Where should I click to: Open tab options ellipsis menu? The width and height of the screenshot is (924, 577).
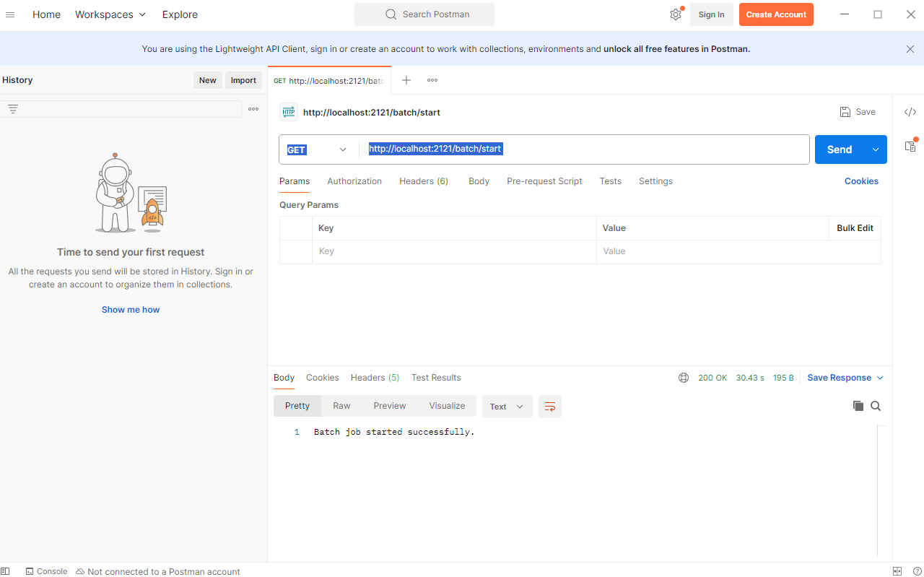[432, 80]
